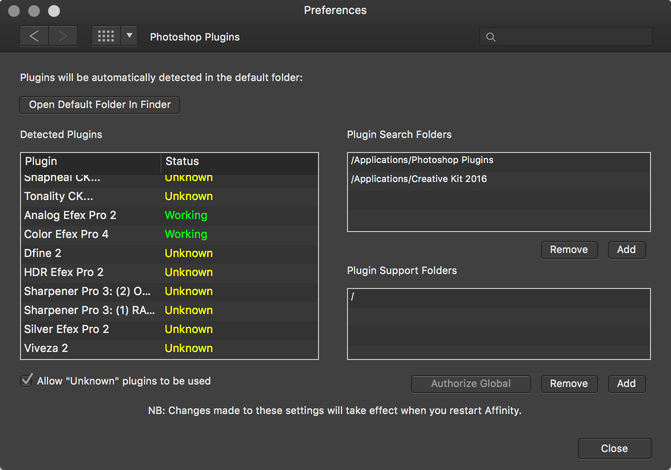Select /Applications/Photoshop Plugins folder entry

pos(499,160)
